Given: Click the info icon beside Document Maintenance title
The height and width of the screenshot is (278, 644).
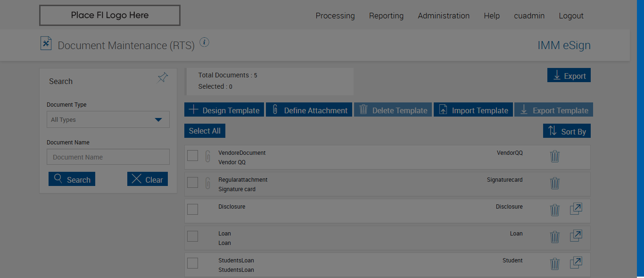Looking at the screenshot, I should pyautogui.click(x=204, y=42).
